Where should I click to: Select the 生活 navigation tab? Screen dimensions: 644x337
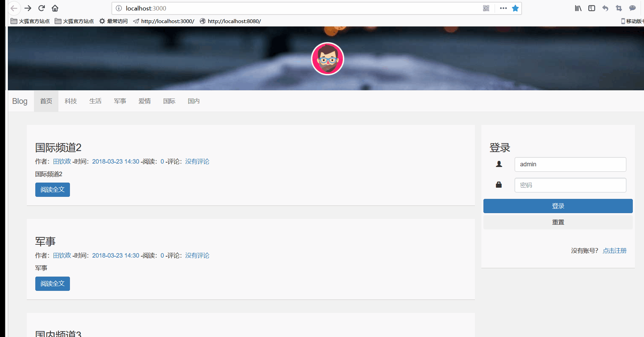tap(95, 101)
